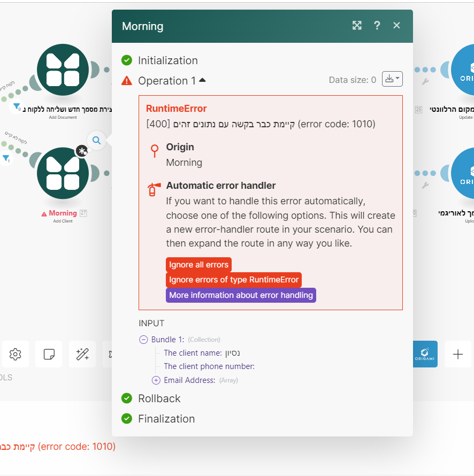474x476 pixels.
Task: Click the red Morning label under Add Client
Action: 63,213
